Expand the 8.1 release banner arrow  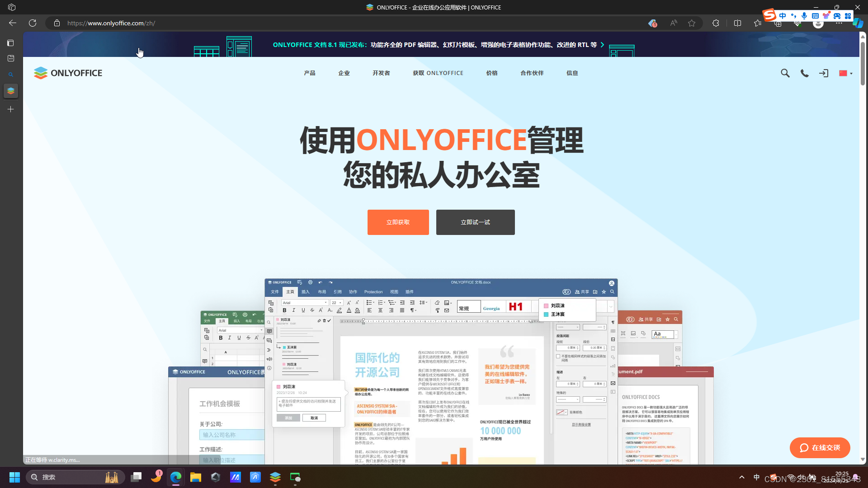[x=602, y=45]
